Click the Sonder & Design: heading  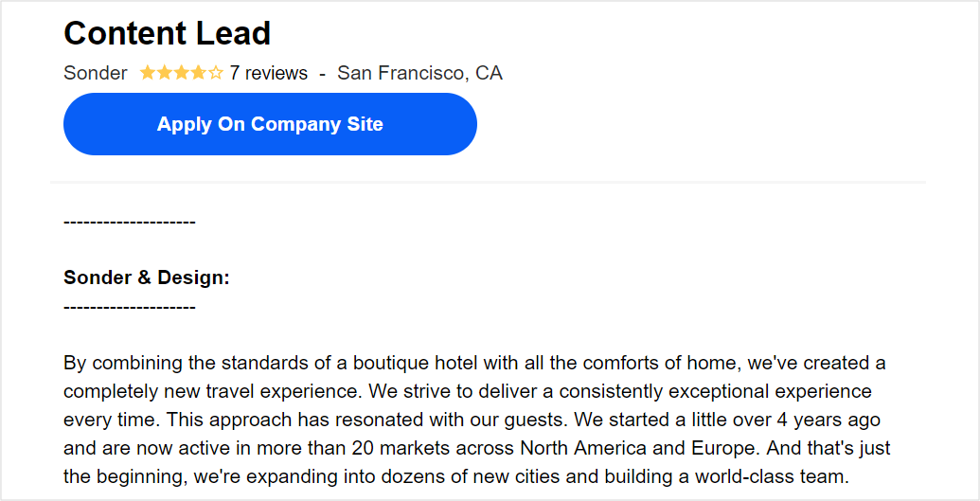[x=147, y=277]
